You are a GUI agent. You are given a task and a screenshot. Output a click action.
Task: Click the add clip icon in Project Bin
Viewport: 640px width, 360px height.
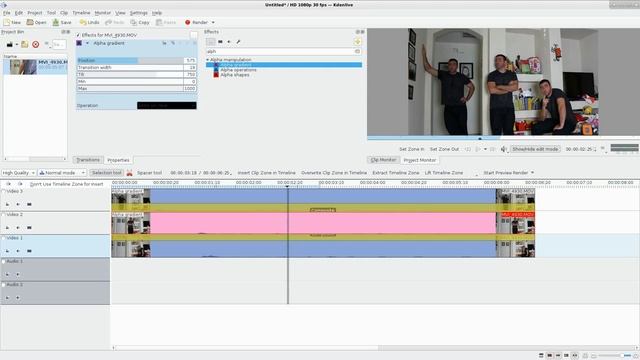9,44
